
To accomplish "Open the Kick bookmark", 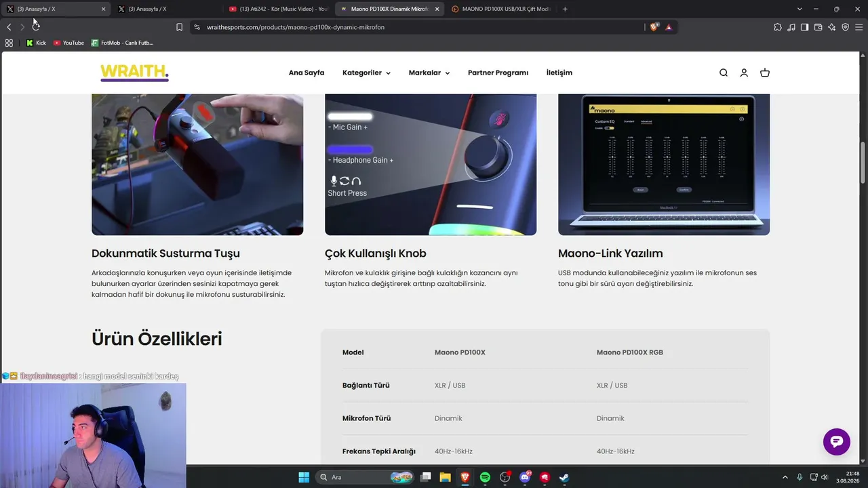I will (36, 43).
